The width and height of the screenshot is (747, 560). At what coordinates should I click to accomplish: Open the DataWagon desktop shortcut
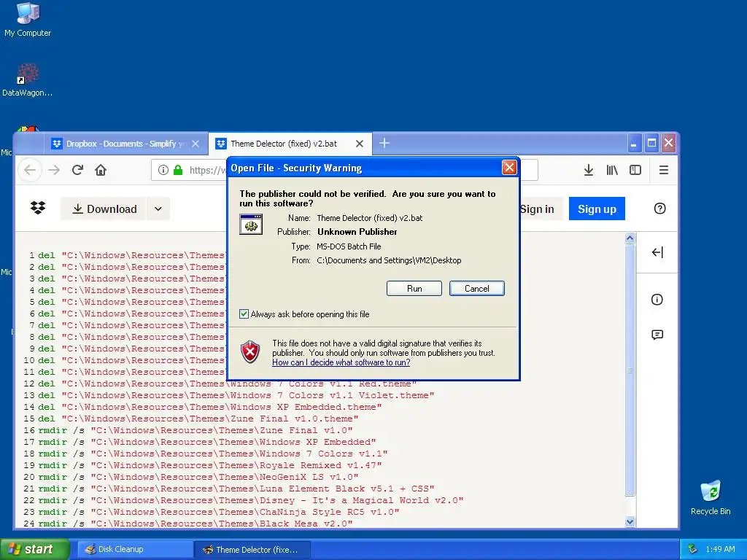point(28,79)
